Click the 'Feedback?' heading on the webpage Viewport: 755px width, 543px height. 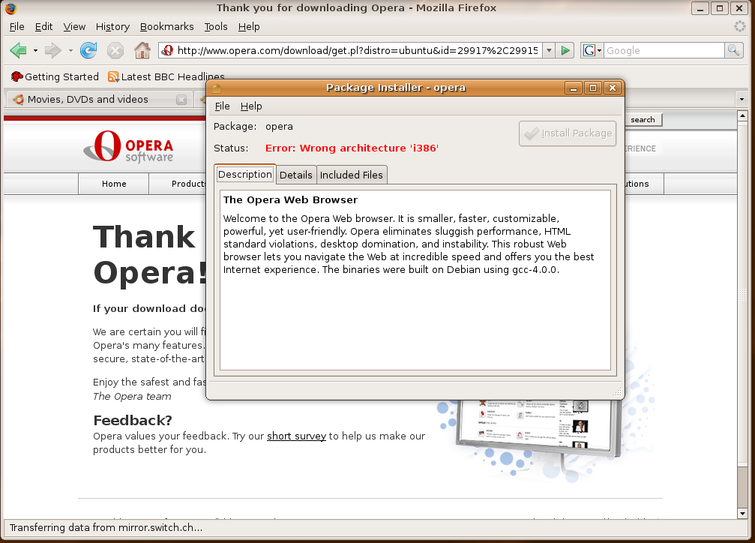tap(132, 421)
